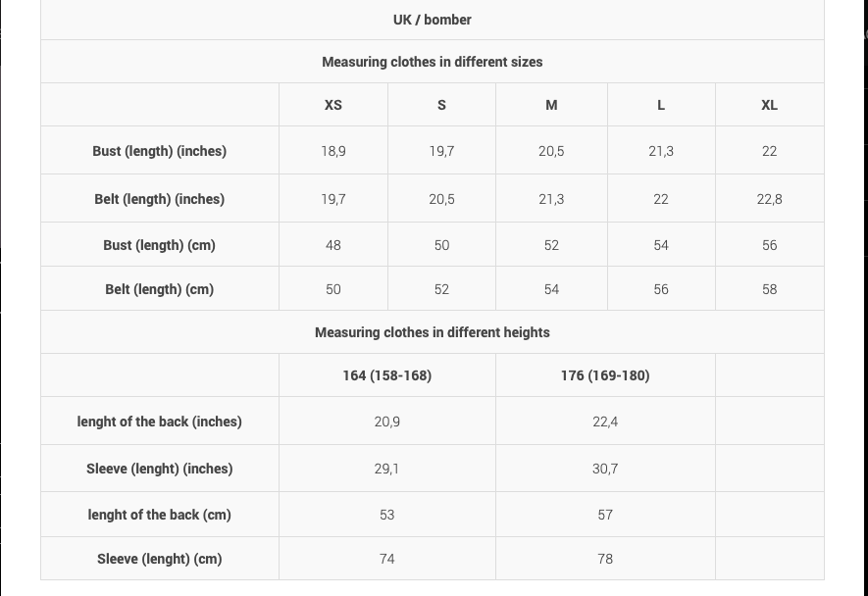This screenshot has width=868, height=596.
Task: Click the XL size column header
Action: (x=769, y=105)
